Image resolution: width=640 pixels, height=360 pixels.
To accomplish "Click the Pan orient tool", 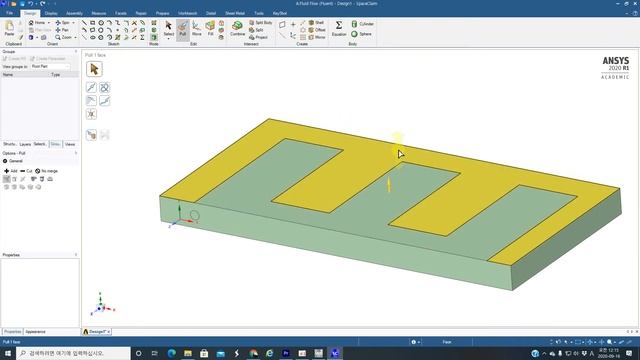I will 62,30.
